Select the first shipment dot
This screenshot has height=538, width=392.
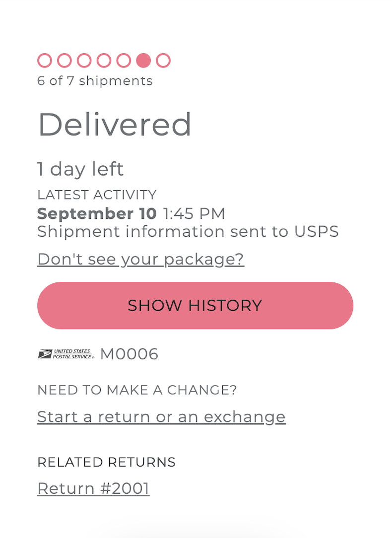45,61
